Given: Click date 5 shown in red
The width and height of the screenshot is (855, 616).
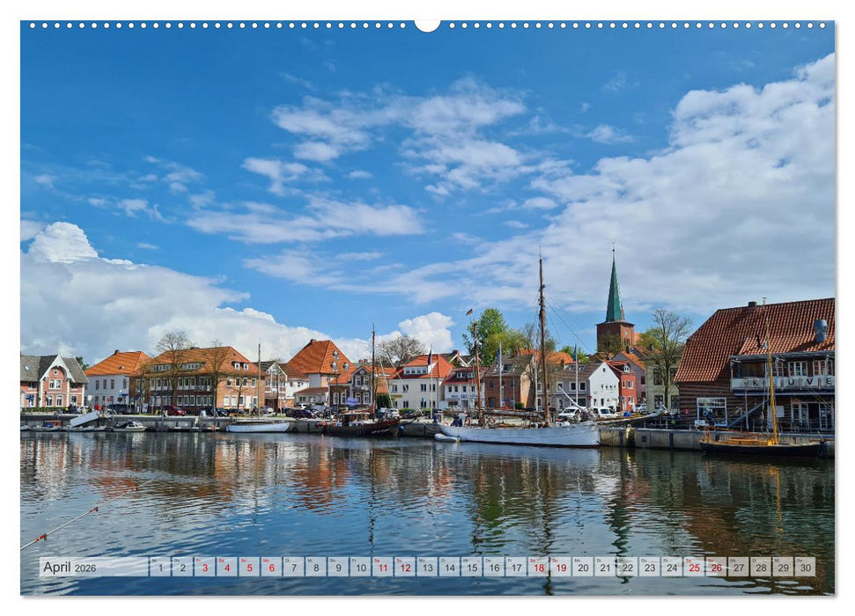Looking at the screenshot, I should click(x=248, y=571).
